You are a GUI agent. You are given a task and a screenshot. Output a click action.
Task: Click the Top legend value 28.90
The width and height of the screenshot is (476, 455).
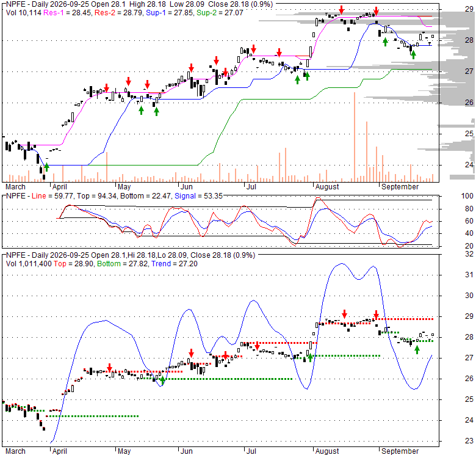83,264
